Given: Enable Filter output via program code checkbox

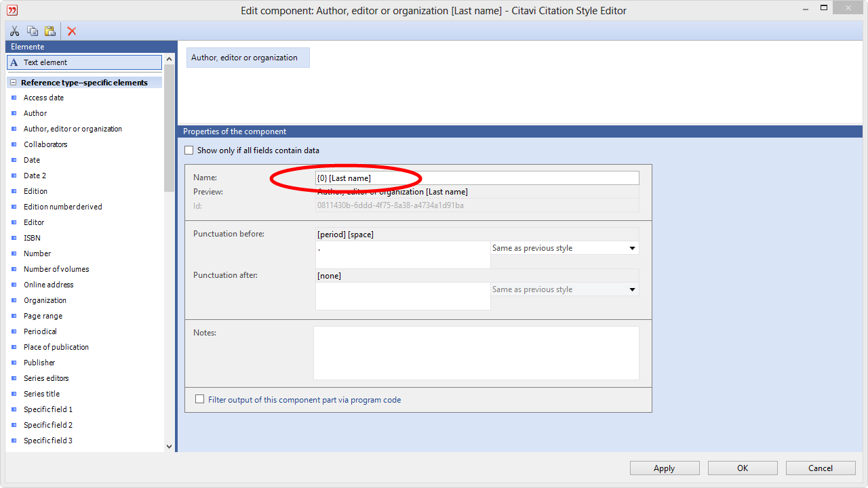Looking at the screenshot, I should (199, 400).
